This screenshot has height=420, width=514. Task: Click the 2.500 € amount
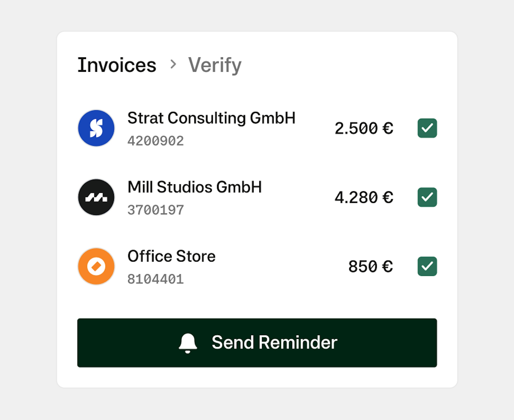click(364, 128)
